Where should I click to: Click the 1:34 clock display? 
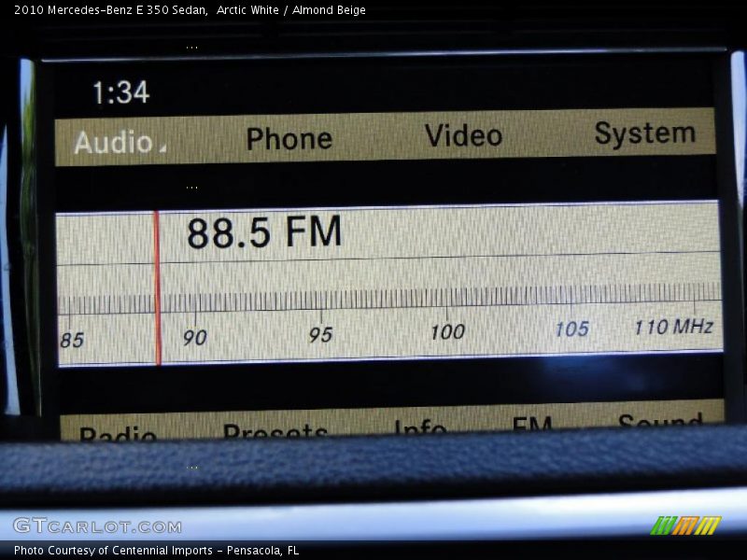coord(121,92)
